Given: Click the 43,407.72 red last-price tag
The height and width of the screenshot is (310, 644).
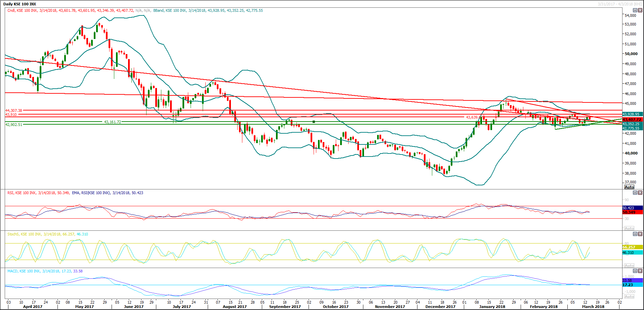Looking at the screenshot, I should (632, 120).
